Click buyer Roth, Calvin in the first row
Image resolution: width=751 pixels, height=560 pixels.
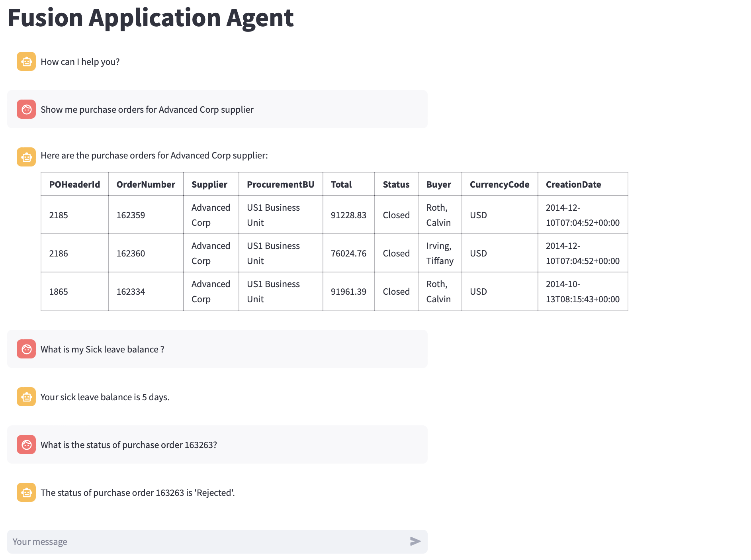point(439,215)
